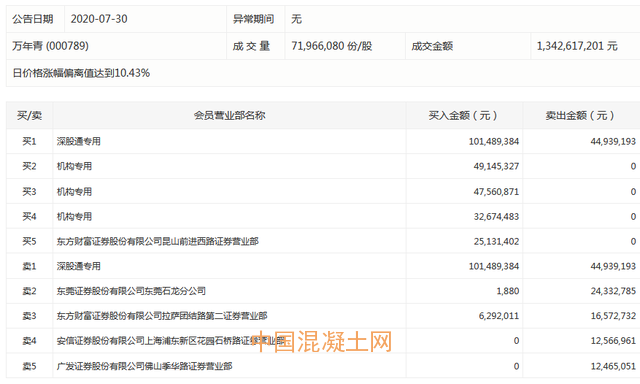Click the 买/卖 column header
Image resolution: width=640 pixels, height=384 pixels.
click(x=29, y=115)
